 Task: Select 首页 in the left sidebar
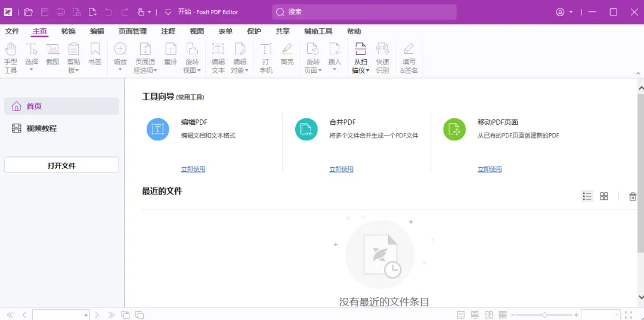click(61, 106)
